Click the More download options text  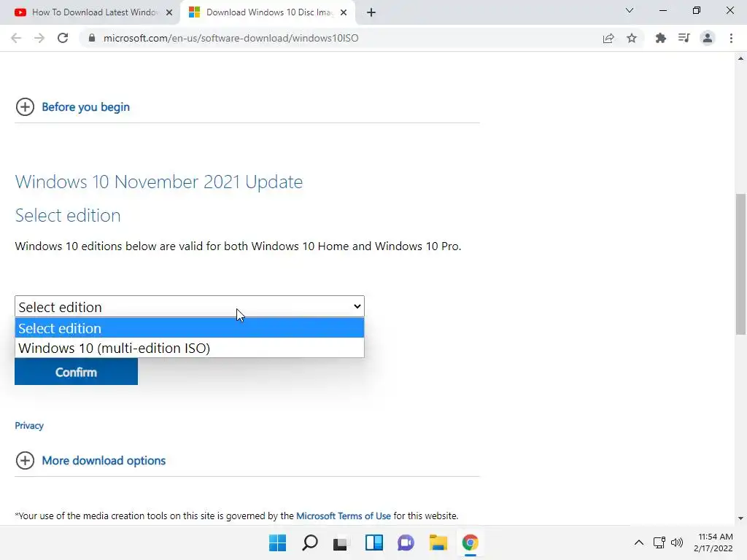(104, 461)
